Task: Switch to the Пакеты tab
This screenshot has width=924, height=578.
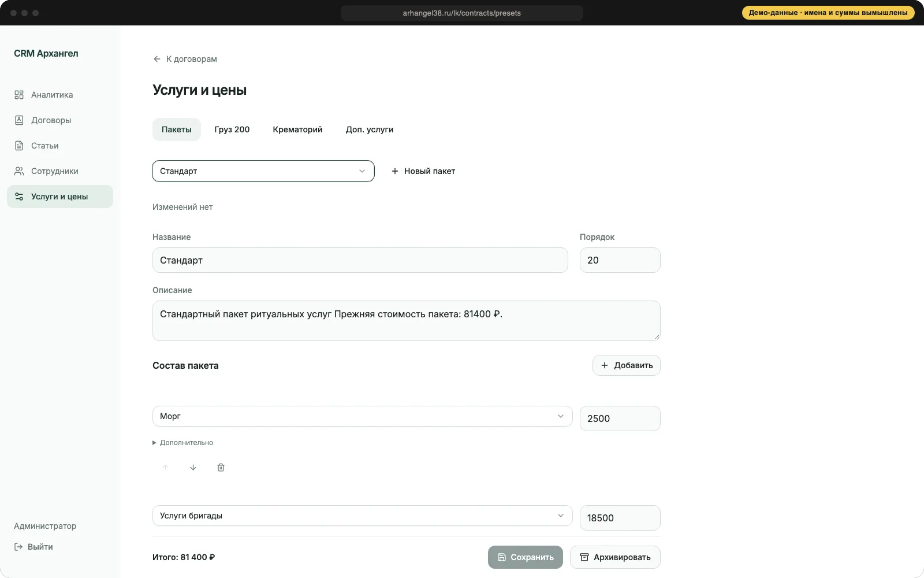Action: pos(177,129)
